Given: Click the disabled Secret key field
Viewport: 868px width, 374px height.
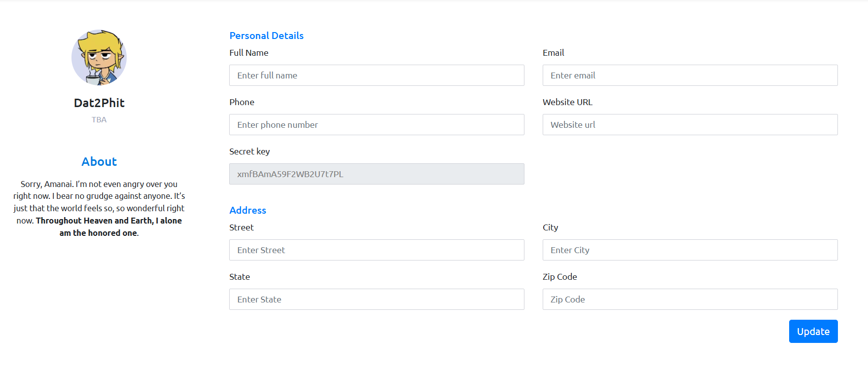Looking at the screenshot, I should pos(377,174).
